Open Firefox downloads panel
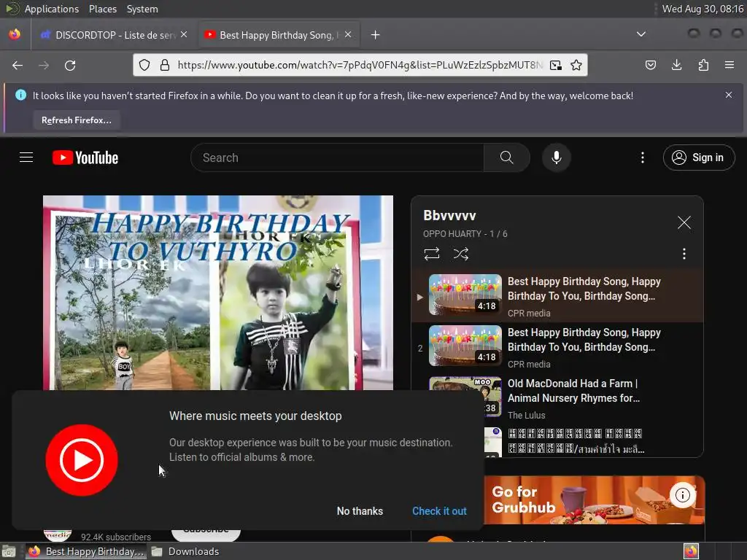747x560 pixels. [x=676, y=65]
